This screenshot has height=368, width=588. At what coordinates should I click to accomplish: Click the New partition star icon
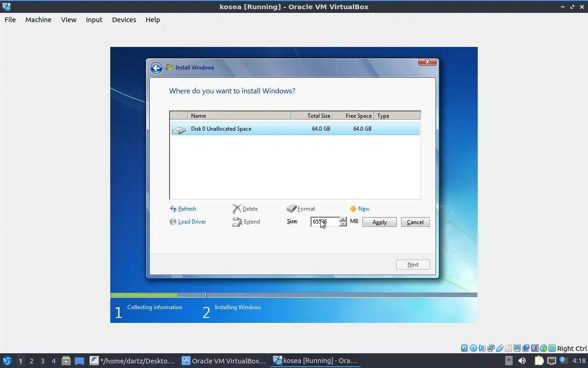[353, 209]
